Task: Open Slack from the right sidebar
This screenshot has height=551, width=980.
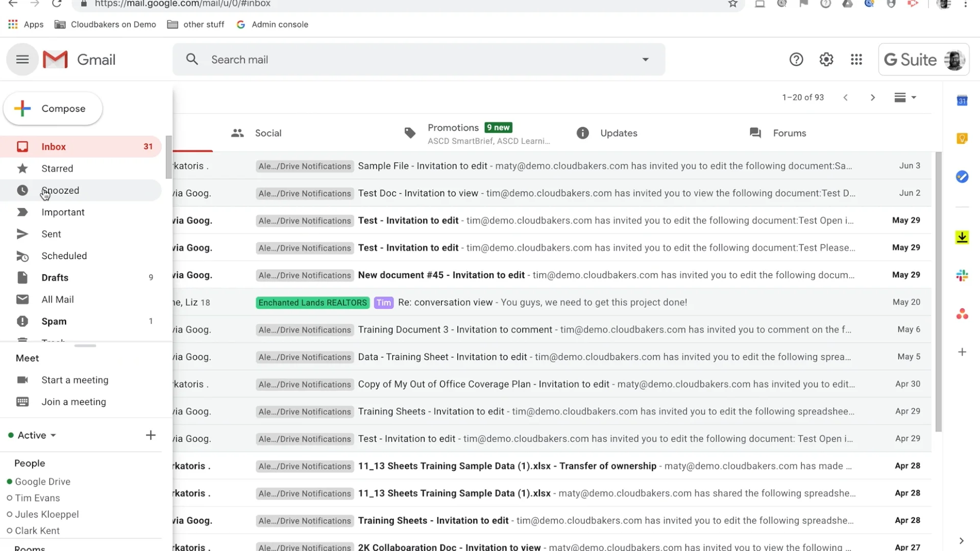Action: [x=962, y=275]
